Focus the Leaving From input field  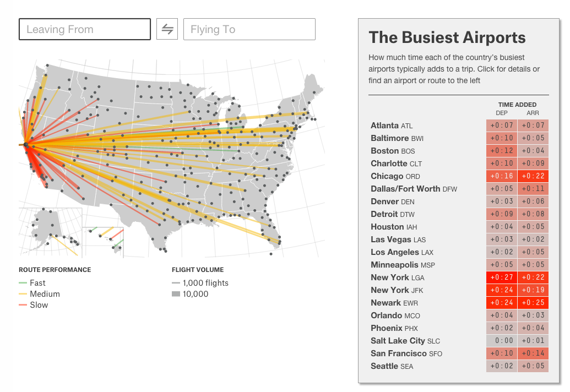85,29
